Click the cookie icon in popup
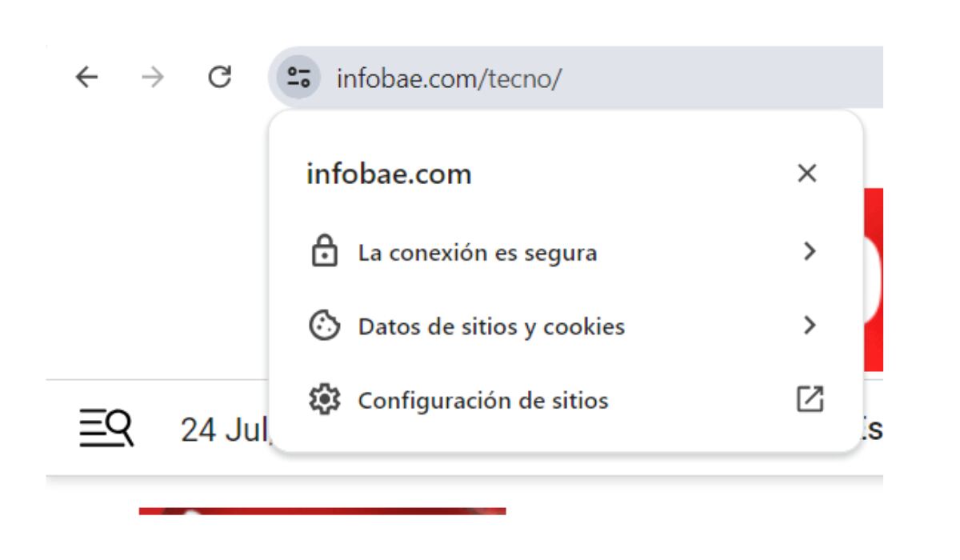 point(320,326)
